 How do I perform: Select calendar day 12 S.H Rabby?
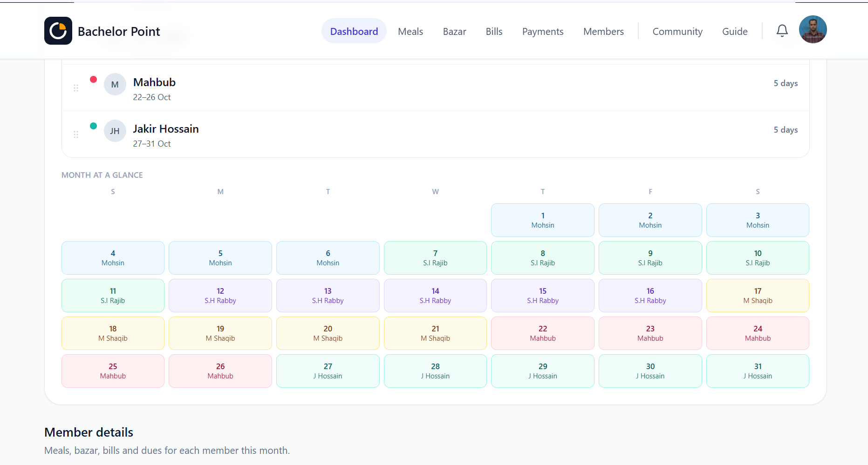pyautogui.click(x=220, y=296)
